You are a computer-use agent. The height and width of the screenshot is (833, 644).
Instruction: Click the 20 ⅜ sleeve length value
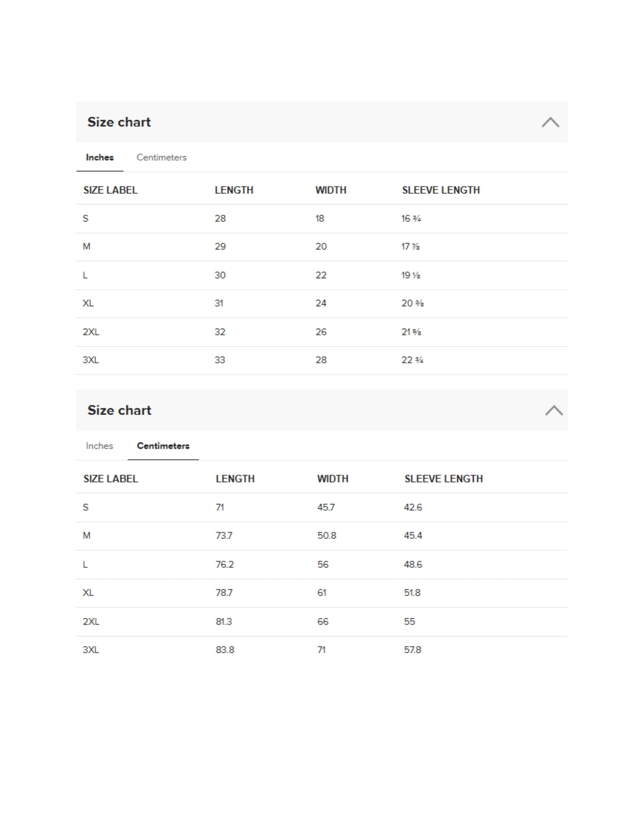coord(413,303)
